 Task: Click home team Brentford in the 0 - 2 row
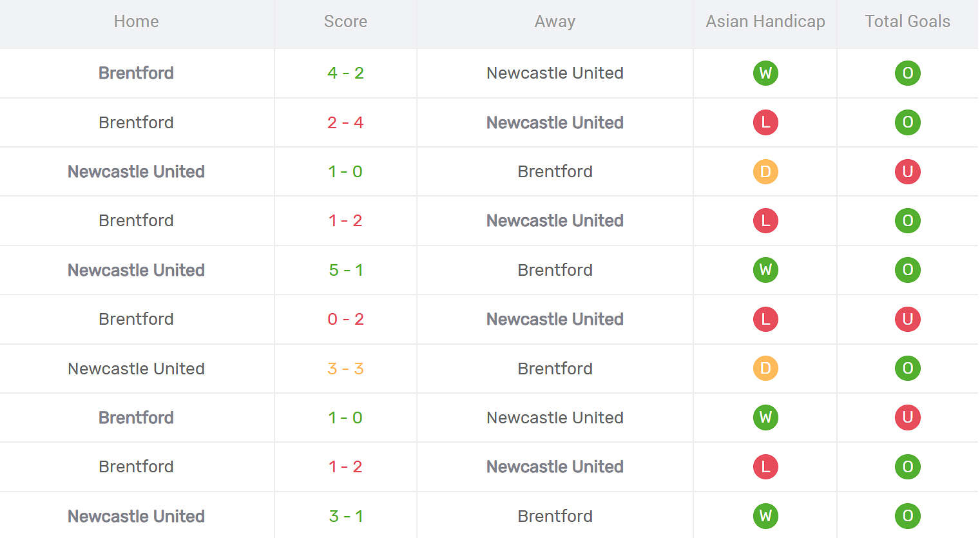point(136,319)
